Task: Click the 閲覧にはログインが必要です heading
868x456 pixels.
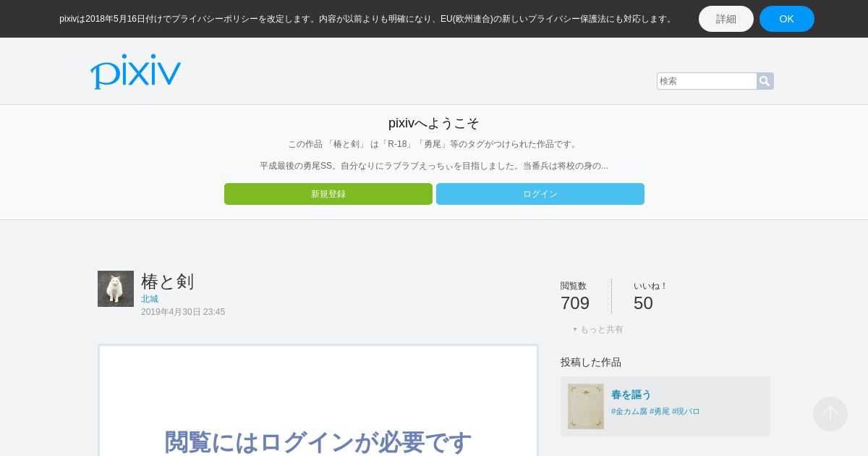Action: (318, 442)
